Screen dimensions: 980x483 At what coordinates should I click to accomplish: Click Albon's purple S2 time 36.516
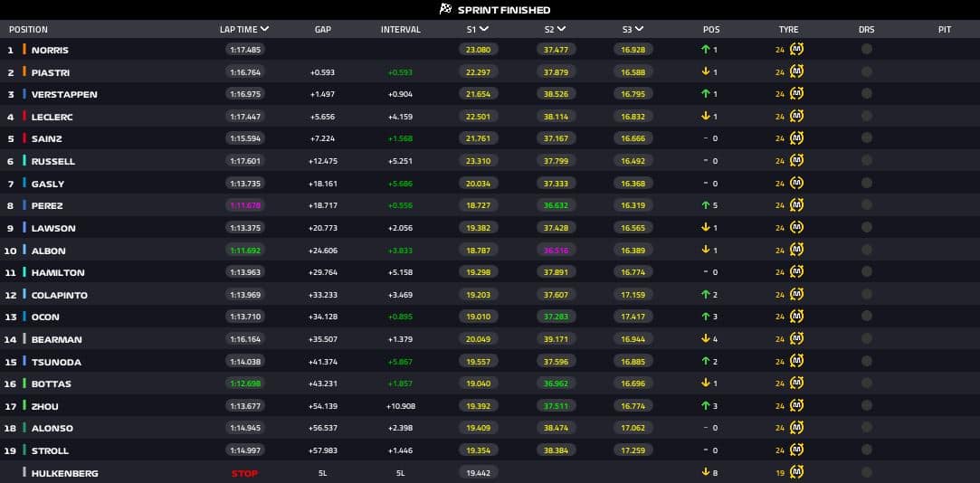pos(556,250)
